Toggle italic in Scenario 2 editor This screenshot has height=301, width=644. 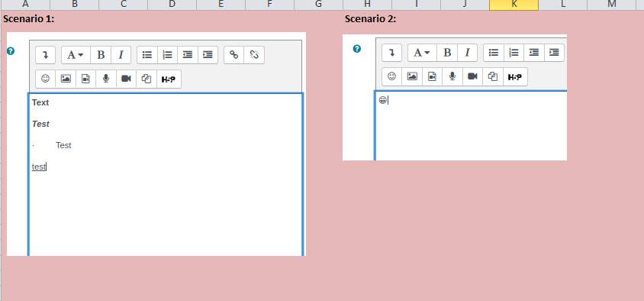click(x=467, y=53)
